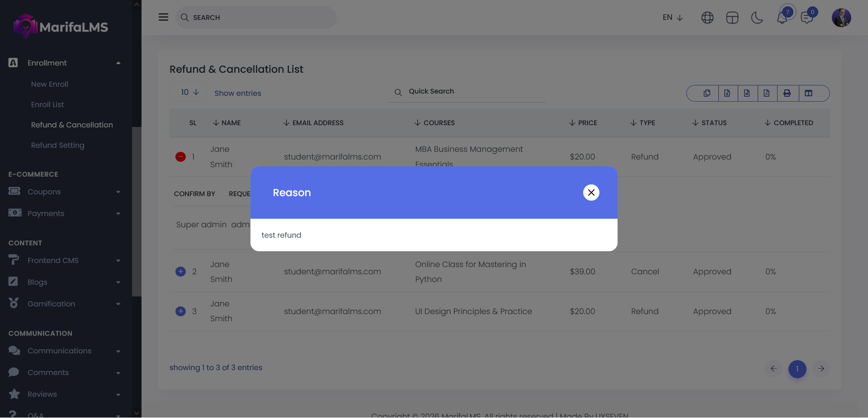Screen dimensions: 868x418
Task: Open the chat messages icon
Action: coord(807,18)
